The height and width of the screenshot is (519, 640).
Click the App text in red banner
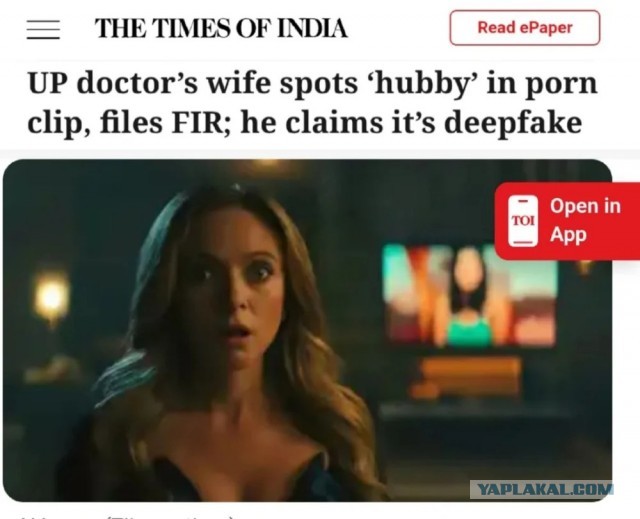pos(568,236)
